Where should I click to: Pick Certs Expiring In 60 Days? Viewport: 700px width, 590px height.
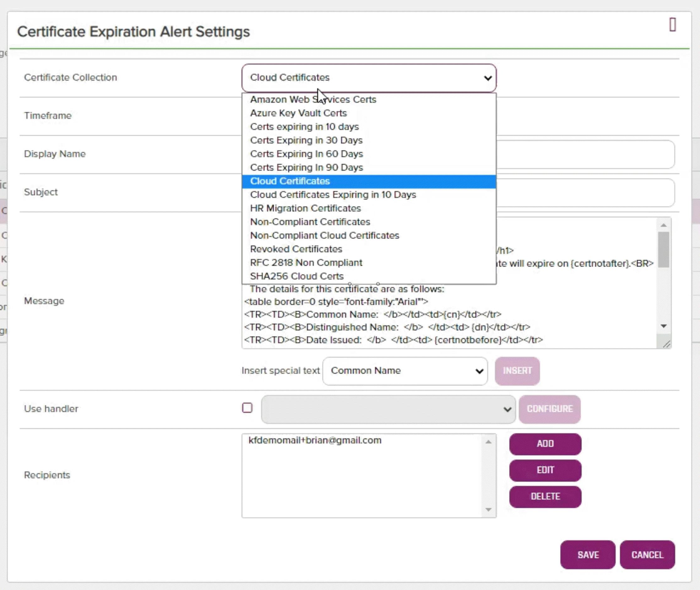tap(307, 154)
